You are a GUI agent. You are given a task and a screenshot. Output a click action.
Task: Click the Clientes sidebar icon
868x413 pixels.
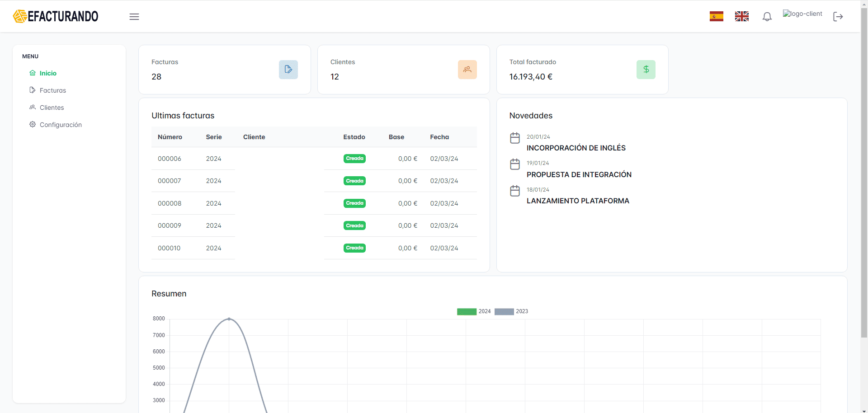pos(33,107)
